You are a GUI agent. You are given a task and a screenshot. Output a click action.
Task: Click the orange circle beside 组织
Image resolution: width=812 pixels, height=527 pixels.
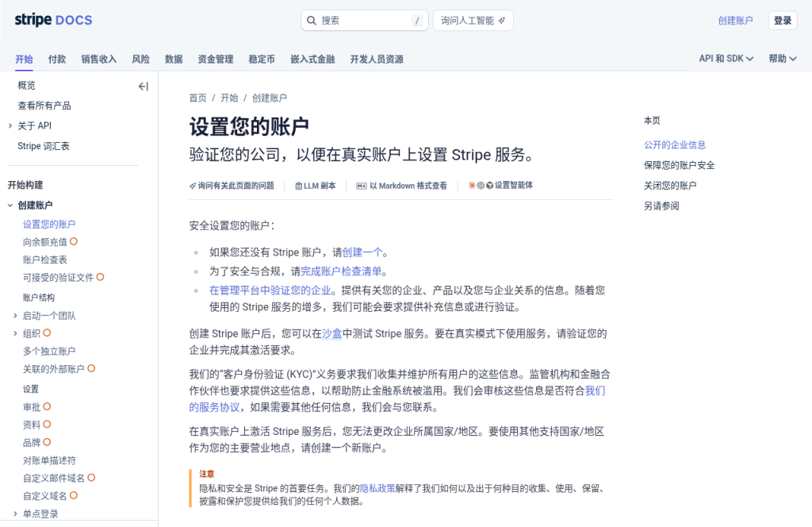[x=47, y=333]
